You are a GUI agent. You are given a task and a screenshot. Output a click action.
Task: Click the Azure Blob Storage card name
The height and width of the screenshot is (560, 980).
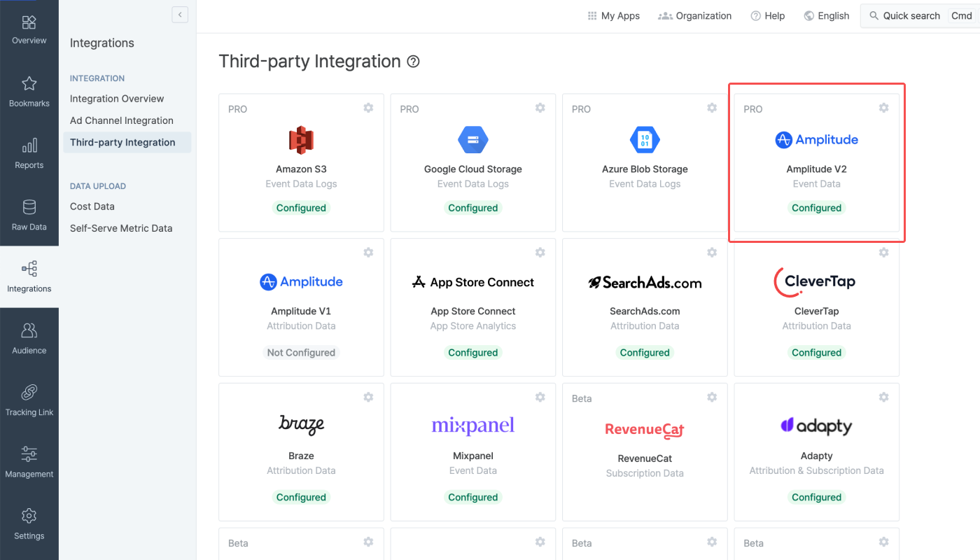645,169
